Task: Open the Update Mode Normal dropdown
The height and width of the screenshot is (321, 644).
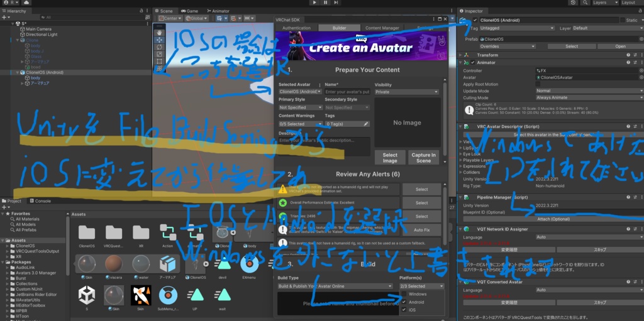Action: tap(589, 90)
